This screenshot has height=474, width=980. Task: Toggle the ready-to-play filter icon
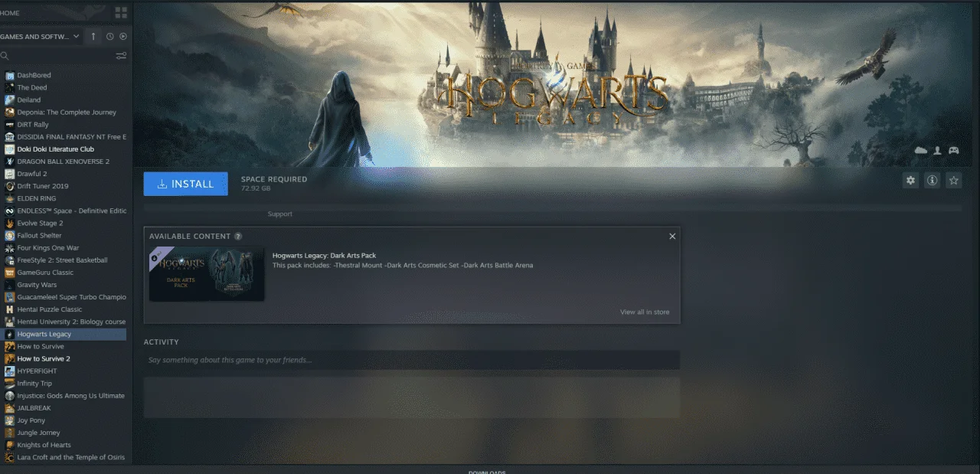click(x=123, y=36)
